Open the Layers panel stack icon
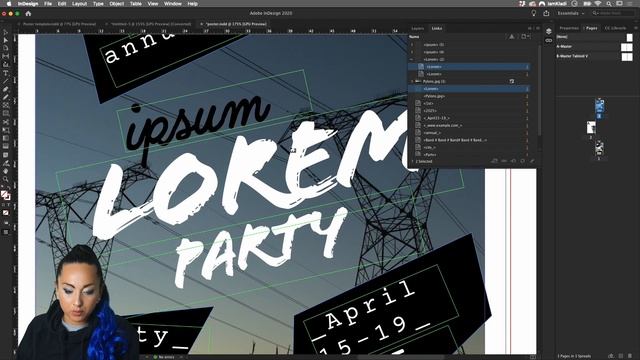This screenshot has width=640, height=360. 549,32
